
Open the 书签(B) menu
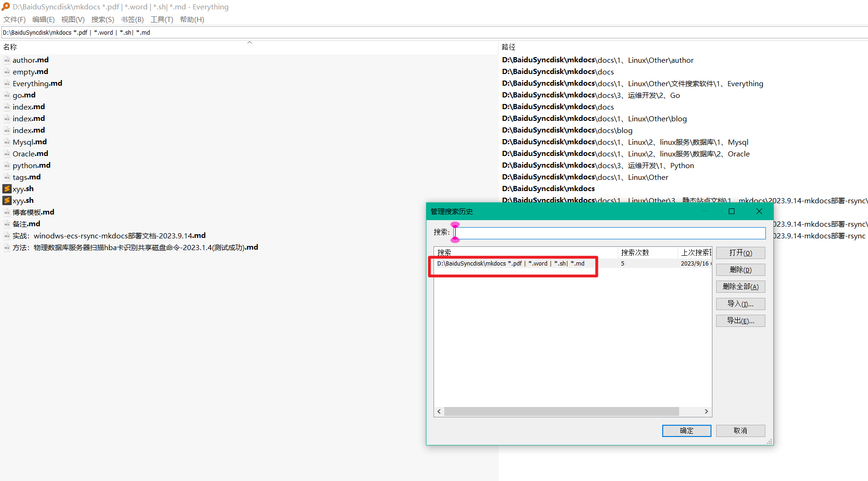point(132,20)
